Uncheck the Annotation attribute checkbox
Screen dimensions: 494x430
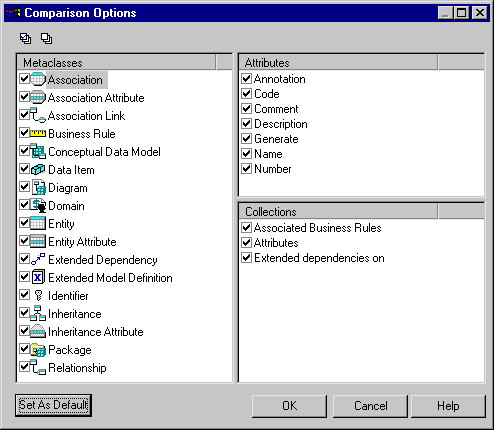(246, 79)
